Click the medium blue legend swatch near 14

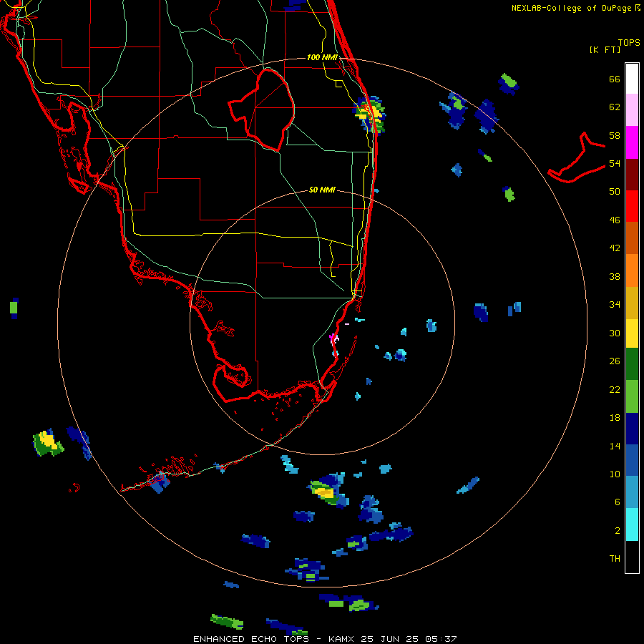click(632, 460)
